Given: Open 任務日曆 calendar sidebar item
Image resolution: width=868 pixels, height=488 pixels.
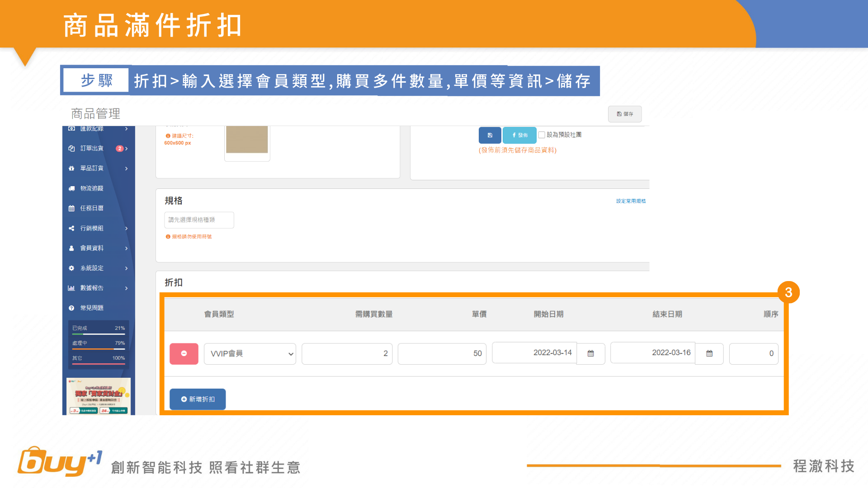Looking at the screenshot, I should tap(92, 208).
